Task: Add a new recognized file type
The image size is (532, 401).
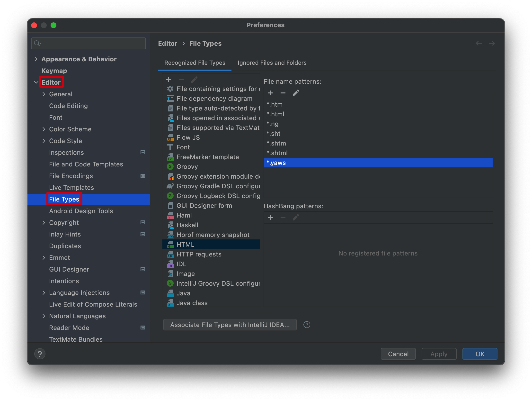Action: tap(169, 80)
